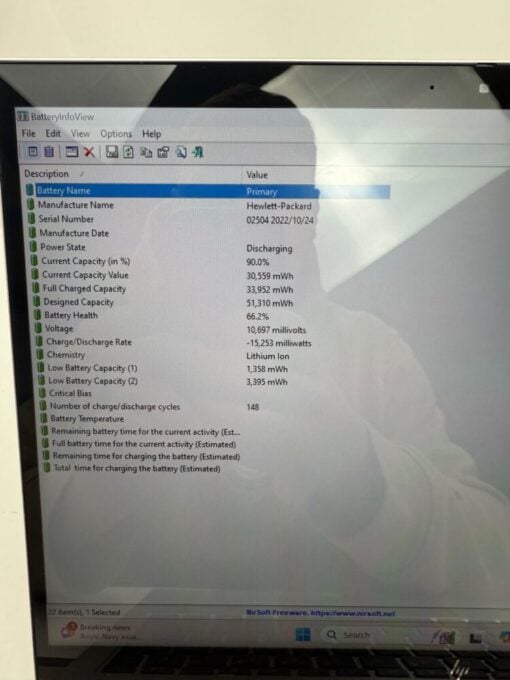Image resolution: width=510 pixels, height=680 pixels.
Task: Click the Discharging value cell
Action: (x=269, y=248)
